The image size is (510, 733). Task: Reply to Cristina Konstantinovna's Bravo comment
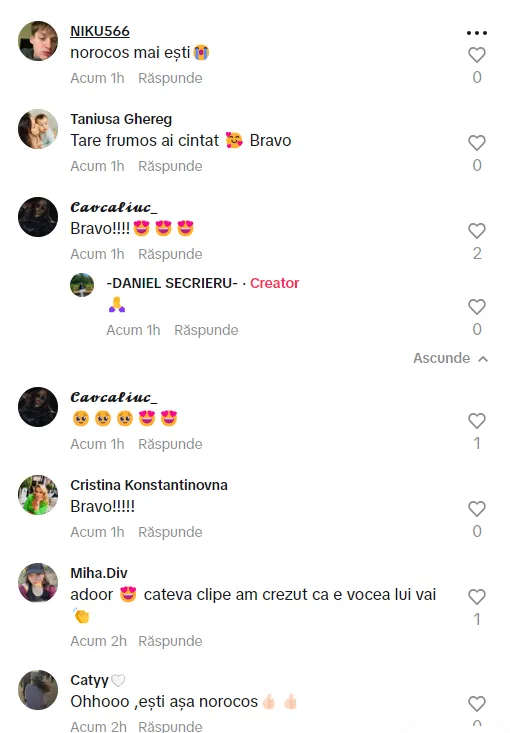(170, 532)
